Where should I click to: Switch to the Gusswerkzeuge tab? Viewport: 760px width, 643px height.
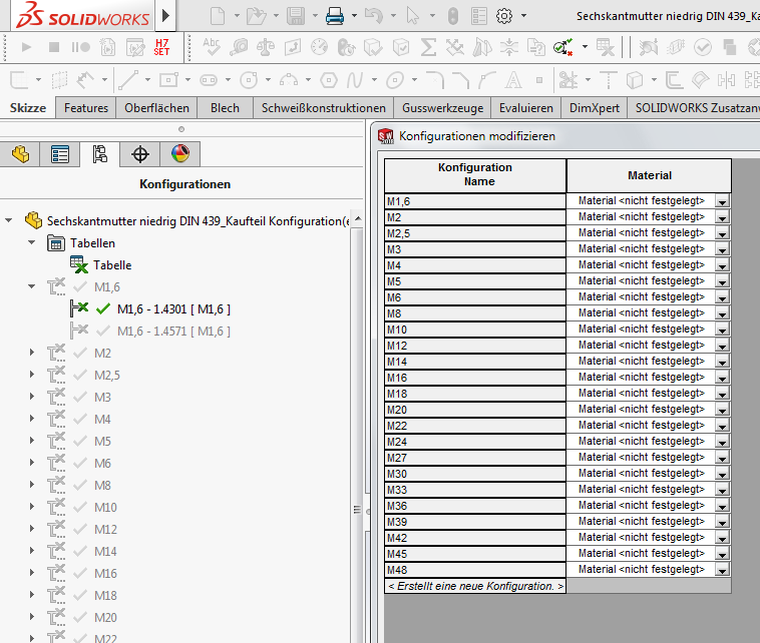pyautogui.click(x=443, y=108)
